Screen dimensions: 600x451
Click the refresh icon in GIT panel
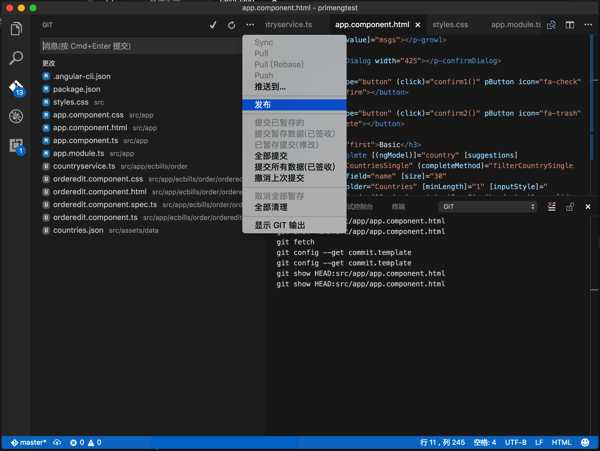(232, 25)
